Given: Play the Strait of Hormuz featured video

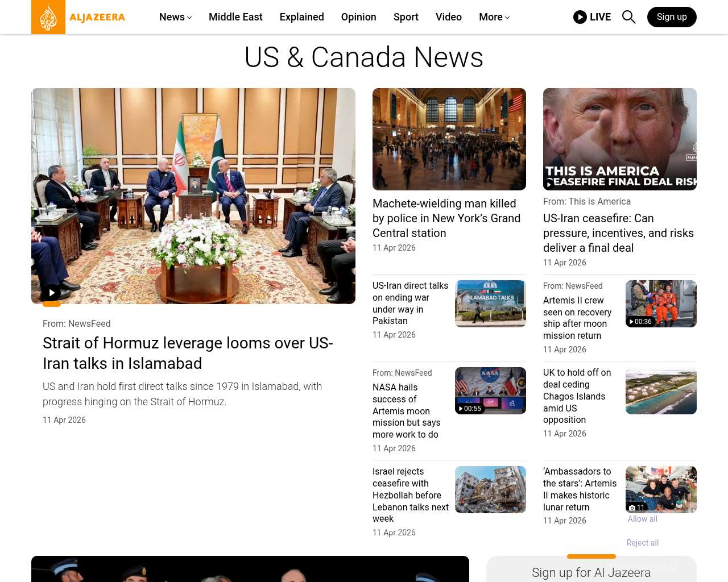Looking at the screenshot, I should [52, 293].
